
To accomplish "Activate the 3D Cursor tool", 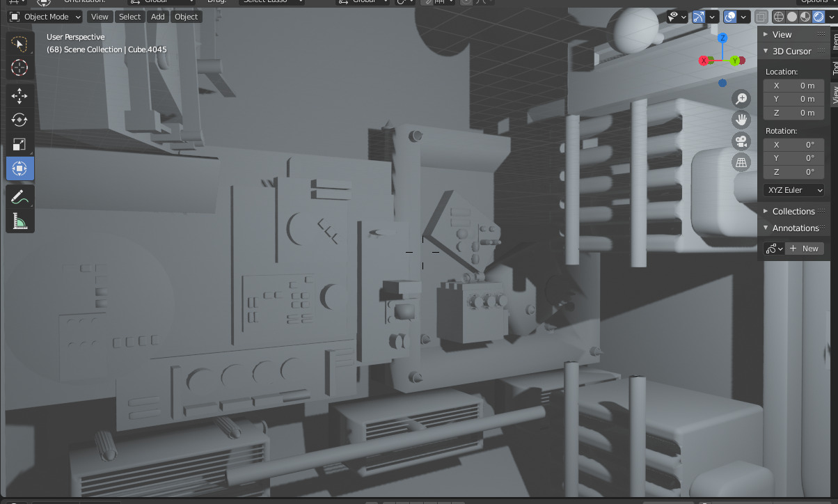I will pos(19,68).
